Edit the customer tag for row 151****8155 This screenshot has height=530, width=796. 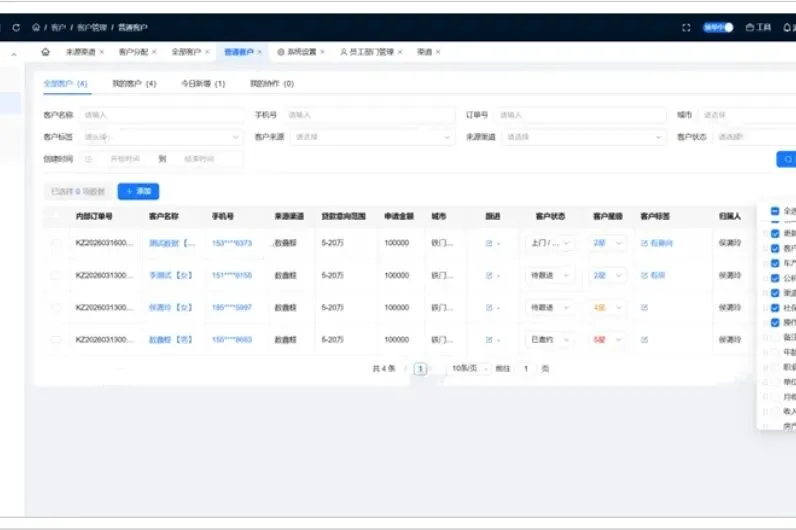pyautogui.click(x=644, y=275)
